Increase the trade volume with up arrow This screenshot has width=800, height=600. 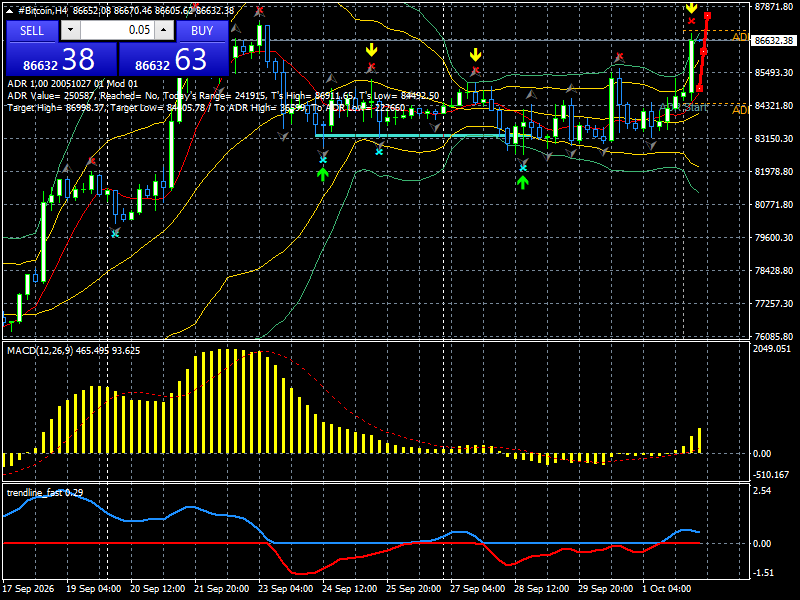tap(164, 31)
